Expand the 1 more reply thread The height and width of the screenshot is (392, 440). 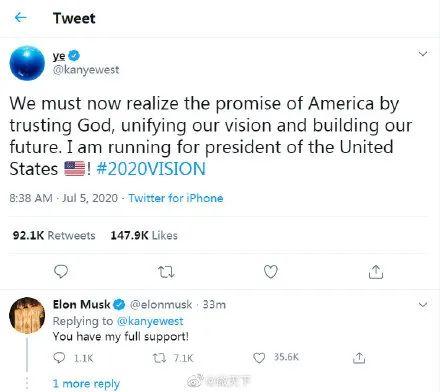pyautogui.click(x=86, y=384)
